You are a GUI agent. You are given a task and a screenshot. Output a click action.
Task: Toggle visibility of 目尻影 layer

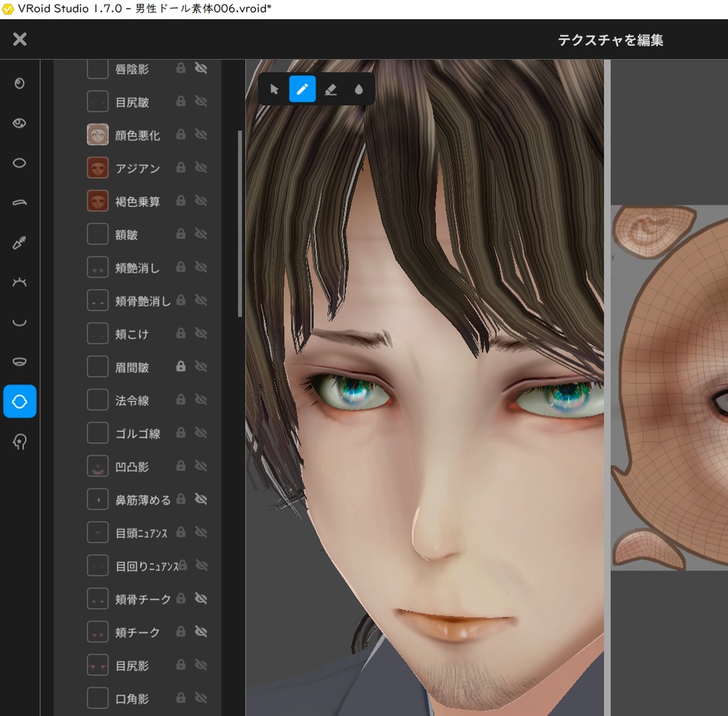pyautogui.click(x=200, y=665)
